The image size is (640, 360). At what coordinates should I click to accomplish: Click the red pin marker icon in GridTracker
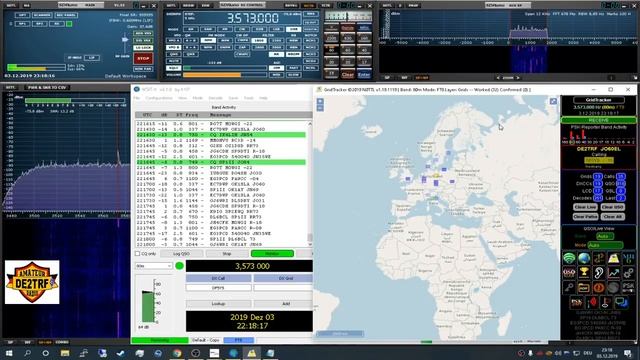point(592,302)
